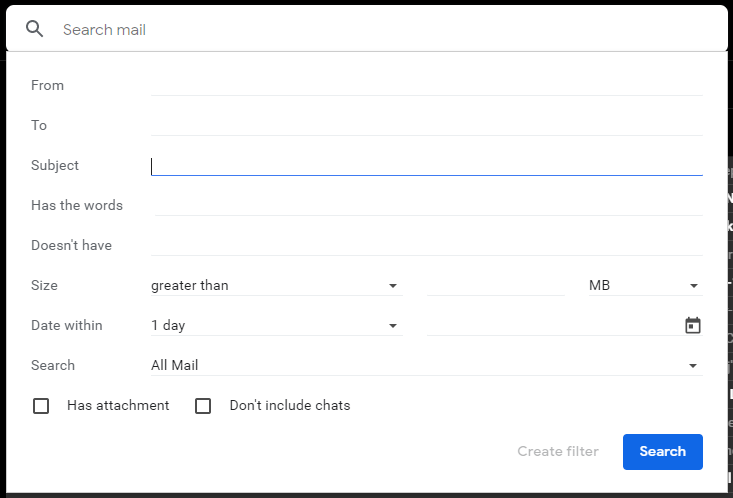The width and height of the screenshot is (733, 498).
Task: Click the Has the words field
Action: pos(428,205)
